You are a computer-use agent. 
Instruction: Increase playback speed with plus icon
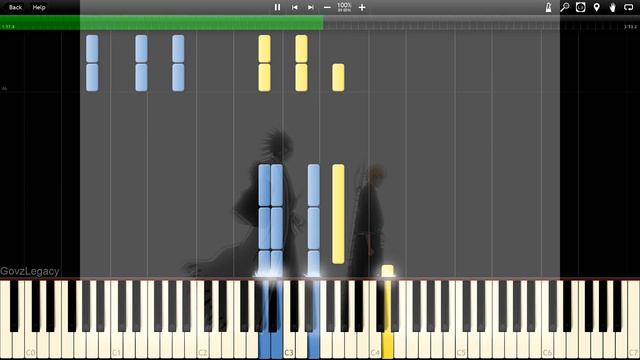click(x=362, y=7)
